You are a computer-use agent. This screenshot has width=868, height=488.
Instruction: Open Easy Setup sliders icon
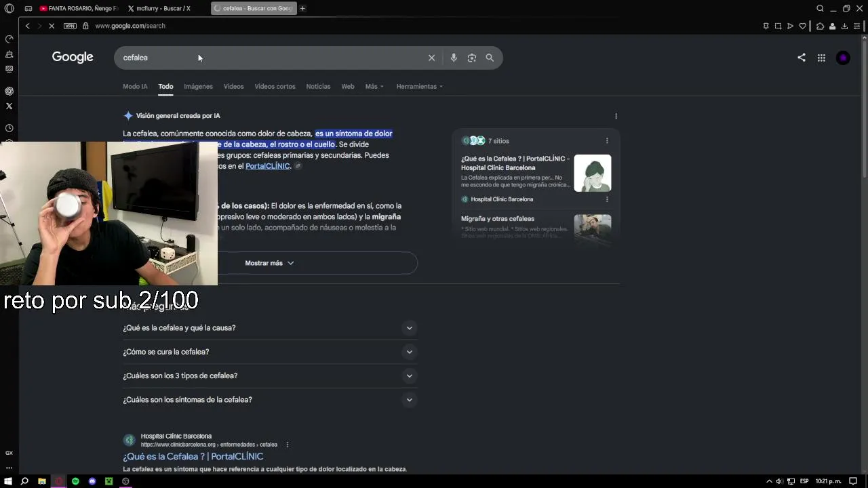(857, 26)
